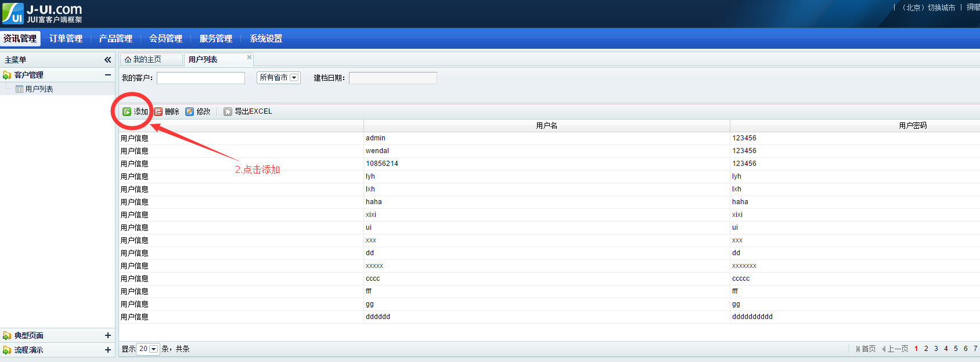Viewport: 980px width, 362px height.
Task: Click the JUI logo icon
Action: [13, 13]
